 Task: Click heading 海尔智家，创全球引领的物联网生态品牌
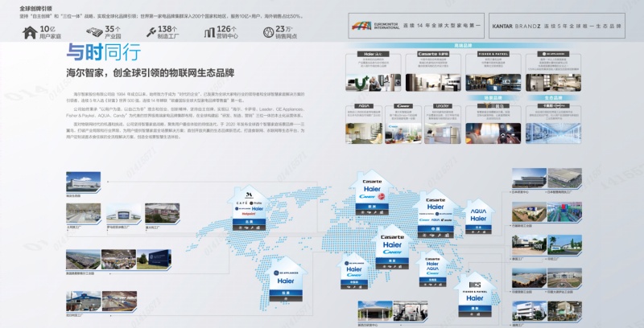151,73
